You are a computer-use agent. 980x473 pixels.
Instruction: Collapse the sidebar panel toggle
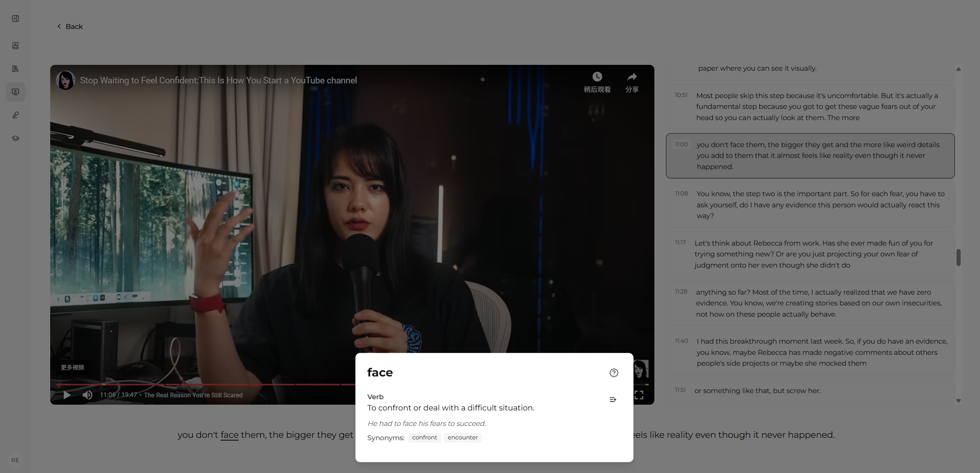pyautogui.click(x=15, y=18)
